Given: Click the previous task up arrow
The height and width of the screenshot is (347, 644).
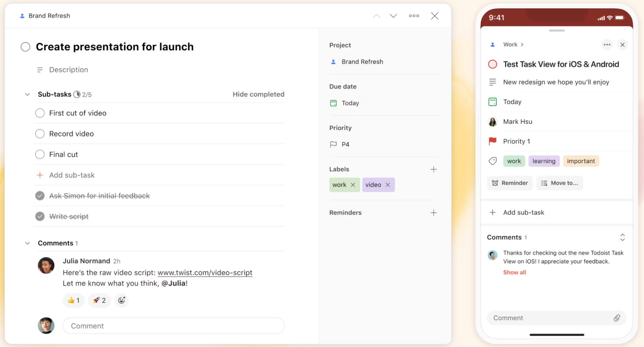Looking at the screenshot, I should click(x=377, y=15).
